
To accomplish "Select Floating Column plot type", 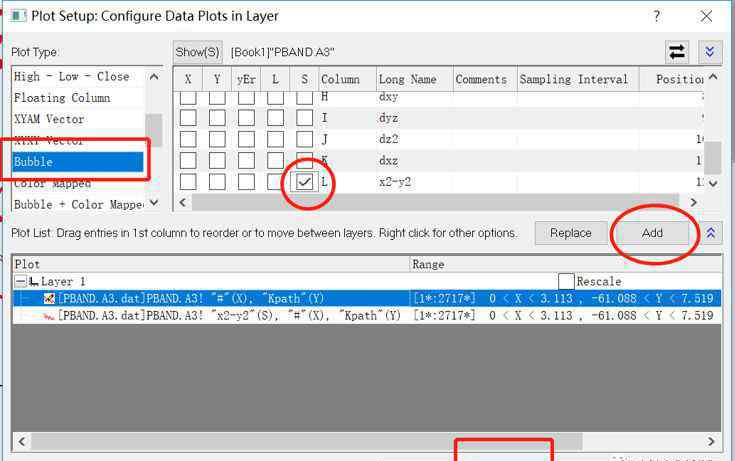I will pos(78,98).
